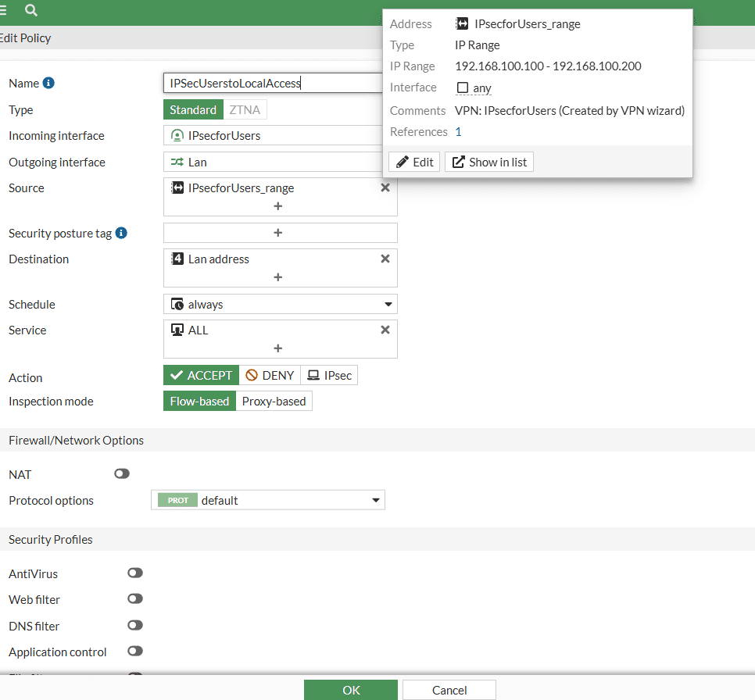Image resolution: width=755 pixels, height=700 pixels.
Task: Click the VPN wizard comment text
Action: 570,111
